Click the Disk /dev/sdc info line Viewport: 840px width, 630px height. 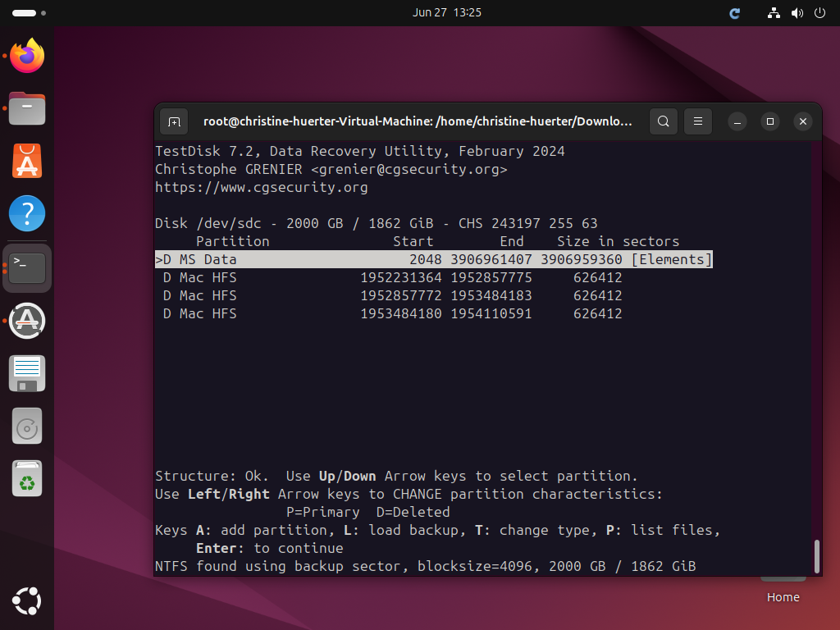[x=376, y=223]
